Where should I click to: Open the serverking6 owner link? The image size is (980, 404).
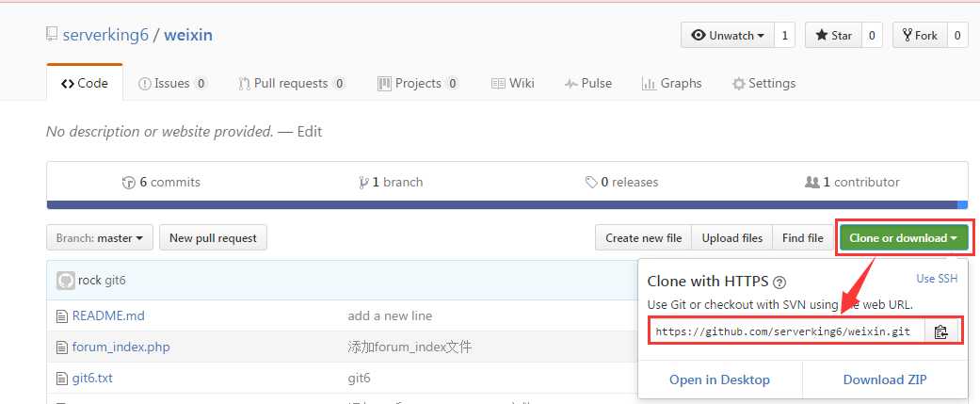pos(105,35)
